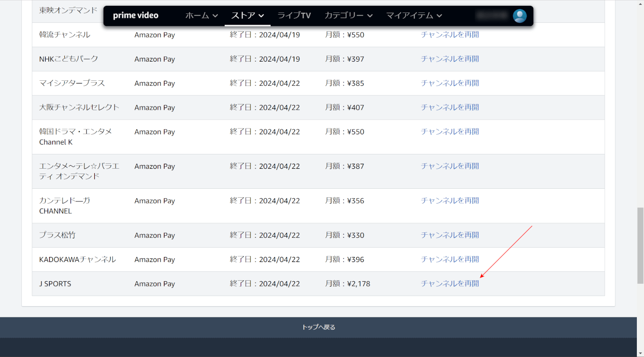This screenshot has width=644, height=357.
Task: Resume the 韓流チャンネル subscription
Action: (x=450, y=34)
